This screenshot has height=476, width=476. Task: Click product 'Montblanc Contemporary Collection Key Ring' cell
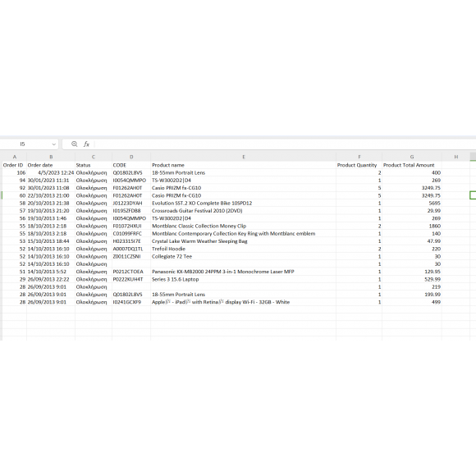pos(244,233)
